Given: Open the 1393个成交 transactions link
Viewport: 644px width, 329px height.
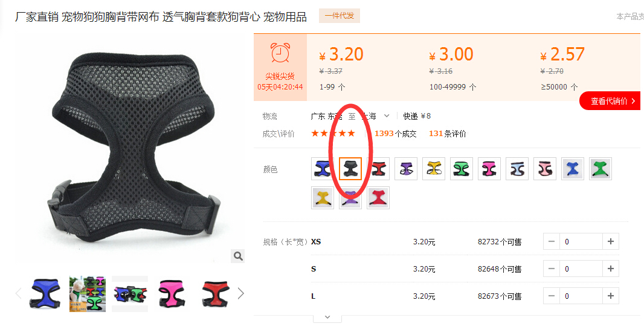Looking at the screenshot, I should tap(395, 134).
